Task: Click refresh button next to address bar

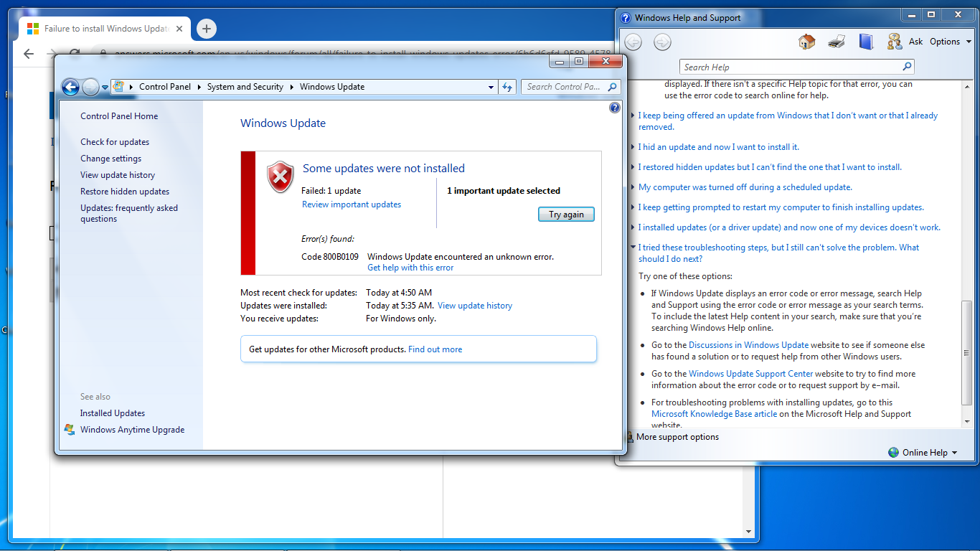Action: (507, 87)
